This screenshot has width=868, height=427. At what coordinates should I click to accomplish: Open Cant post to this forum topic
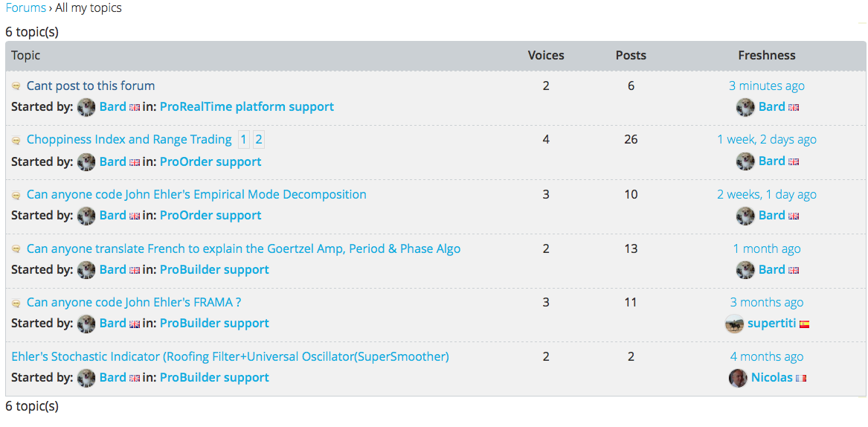[x=91, y=86]
